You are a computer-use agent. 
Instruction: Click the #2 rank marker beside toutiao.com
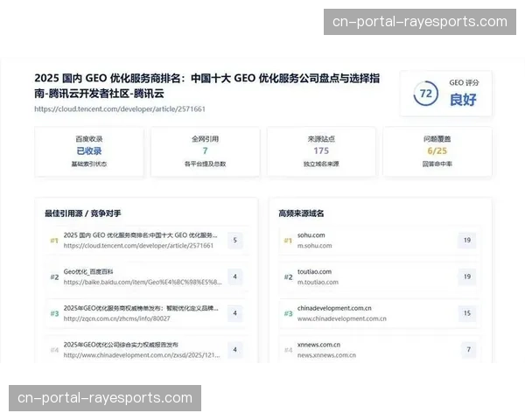288,277
